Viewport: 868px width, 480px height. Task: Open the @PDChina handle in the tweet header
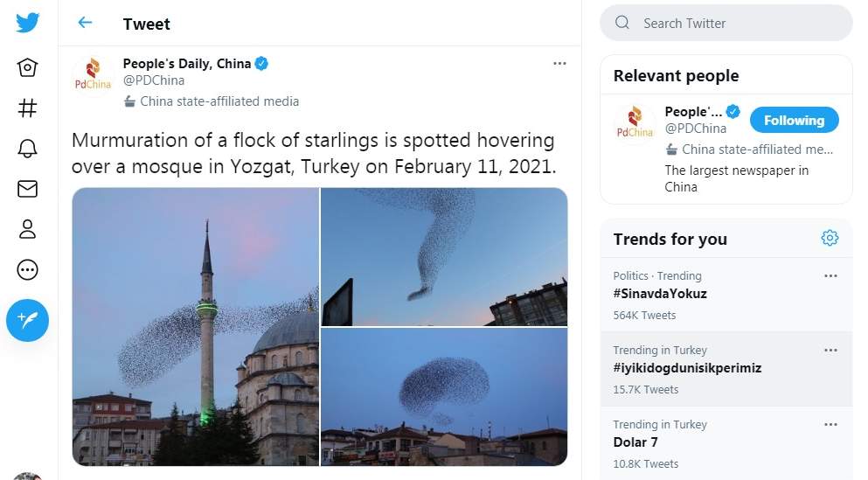point(154,80)
